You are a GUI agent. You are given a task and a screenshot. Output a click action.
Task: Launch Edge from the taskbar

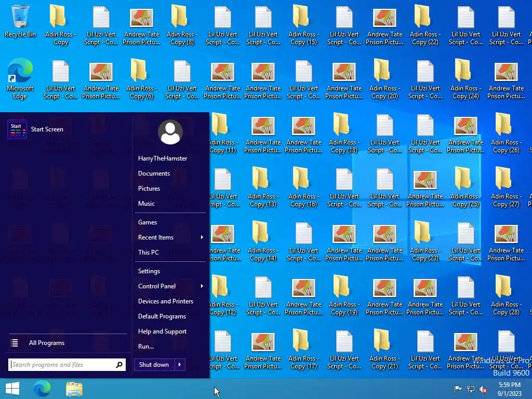[42, 389]
